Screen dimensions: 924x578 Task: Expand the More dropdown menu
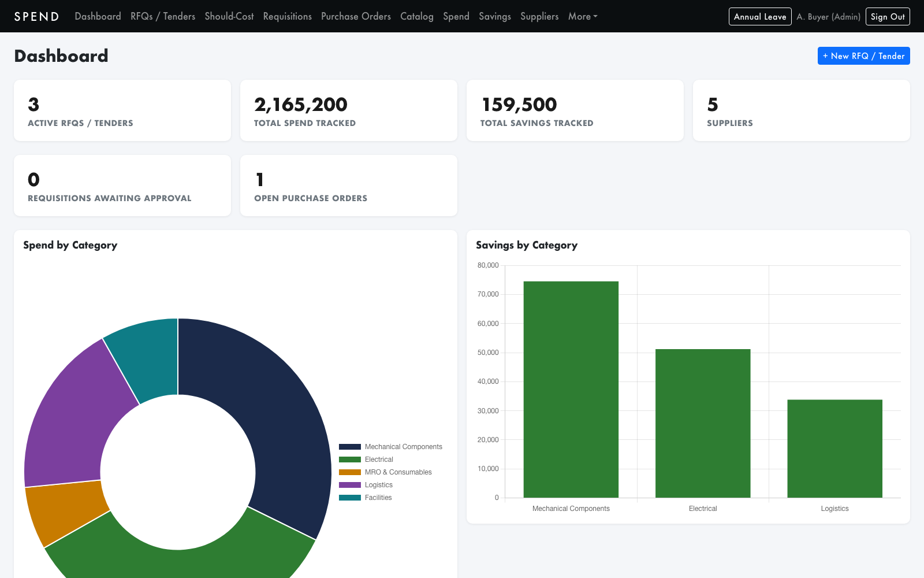tap(582, 16)
